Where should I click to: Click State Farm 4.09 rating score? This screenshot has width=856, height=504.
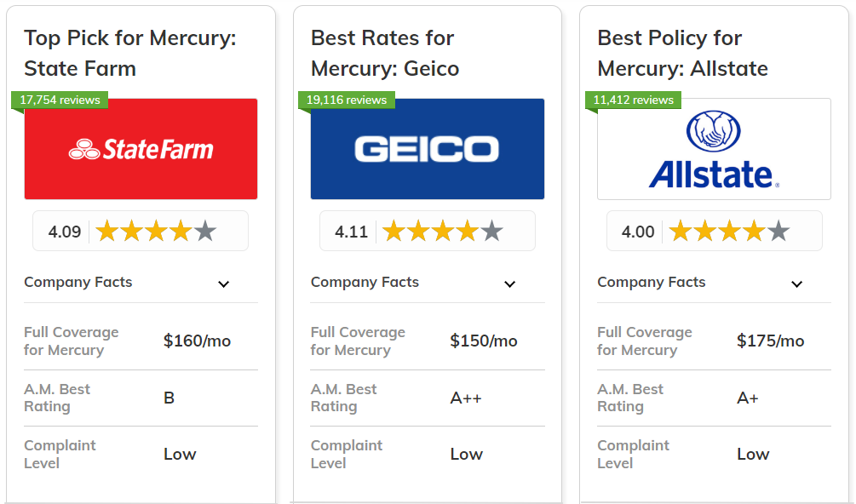(65, 232)
